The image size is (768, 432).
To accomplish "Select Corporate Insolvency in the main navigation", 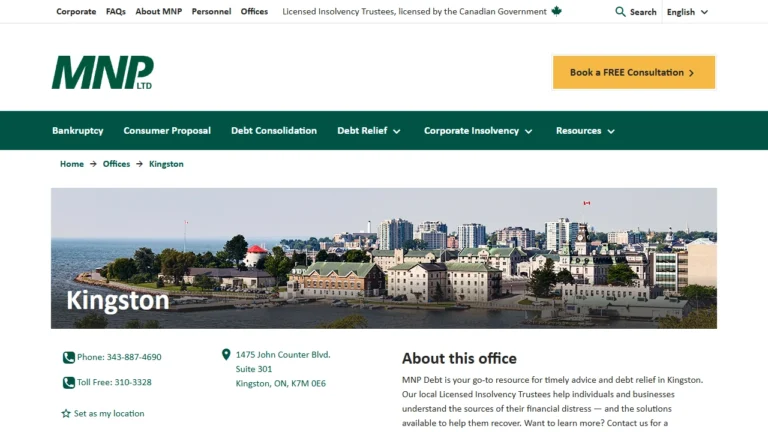I will (471, 131).
